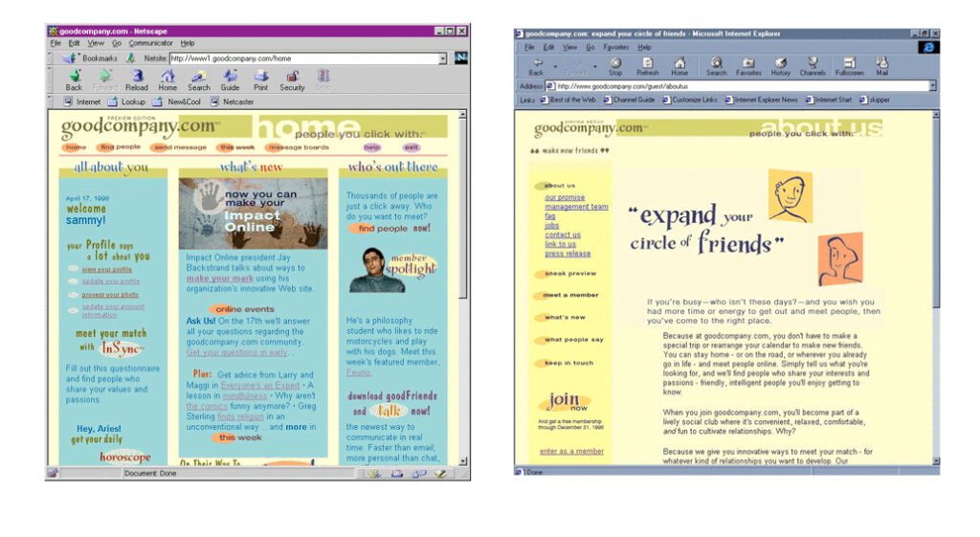Click Search icon in Internet Explorer toolbar
Screen dimensions: 980x537
tap(716, 66)
